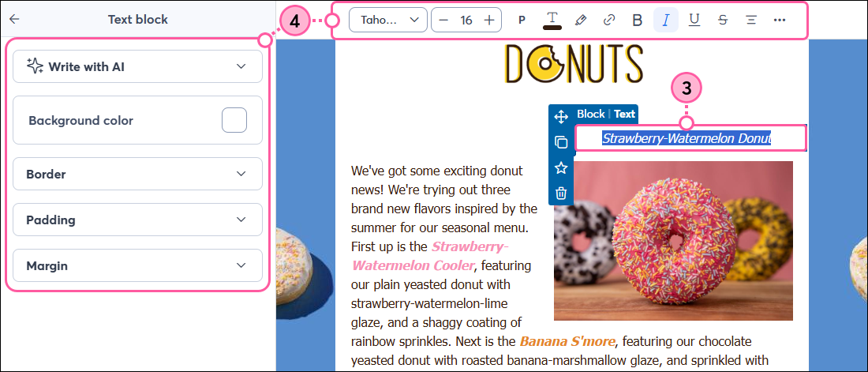
Task: Toggle underline formatting
Action: (x=694, y=20)
